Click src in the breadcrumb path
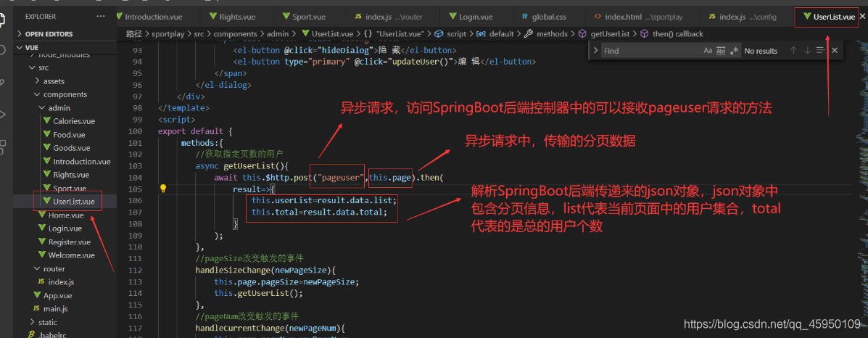The height and width of the screenshot is (338, 868). point(199,34)
